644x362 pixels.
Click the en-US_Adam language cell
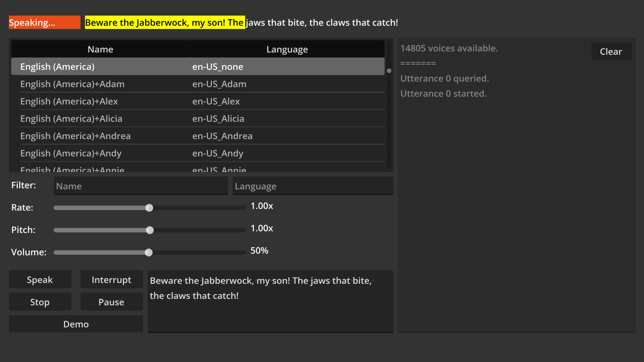219,84
